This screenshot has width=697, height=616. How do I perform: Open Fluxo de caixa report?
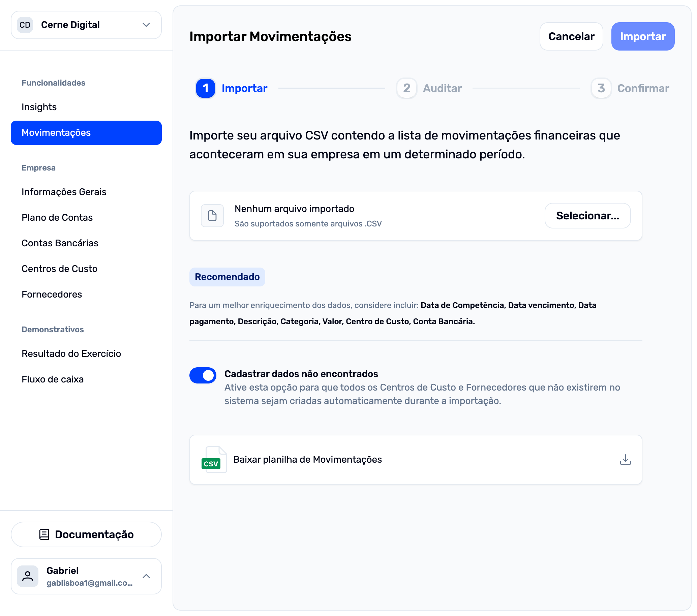tap(53, 379)
